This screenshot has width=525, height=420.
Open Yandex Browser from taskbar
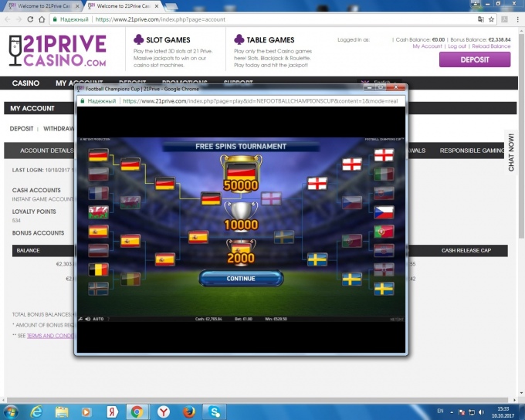tap(163, 412)
